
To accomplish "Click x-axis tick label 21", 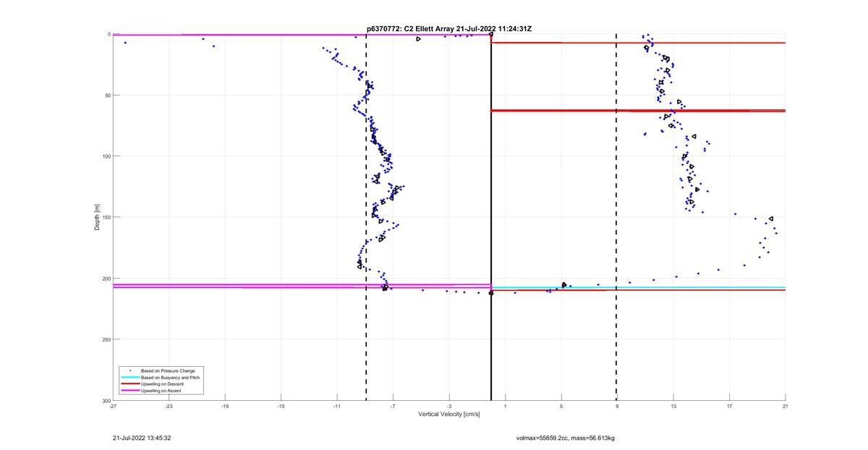I will tap(785, 406).
